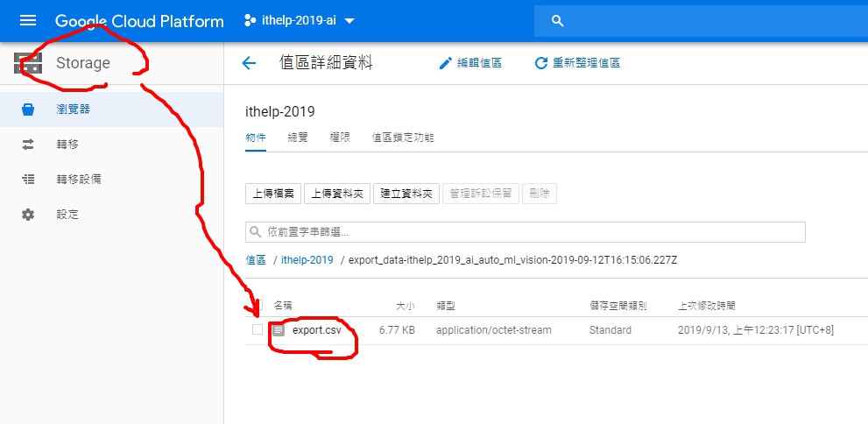This screenshot has width=868, height=424.
Task: Click the project hexagon icon beside ithelp-2019-ai
Action: coord(251,21)
